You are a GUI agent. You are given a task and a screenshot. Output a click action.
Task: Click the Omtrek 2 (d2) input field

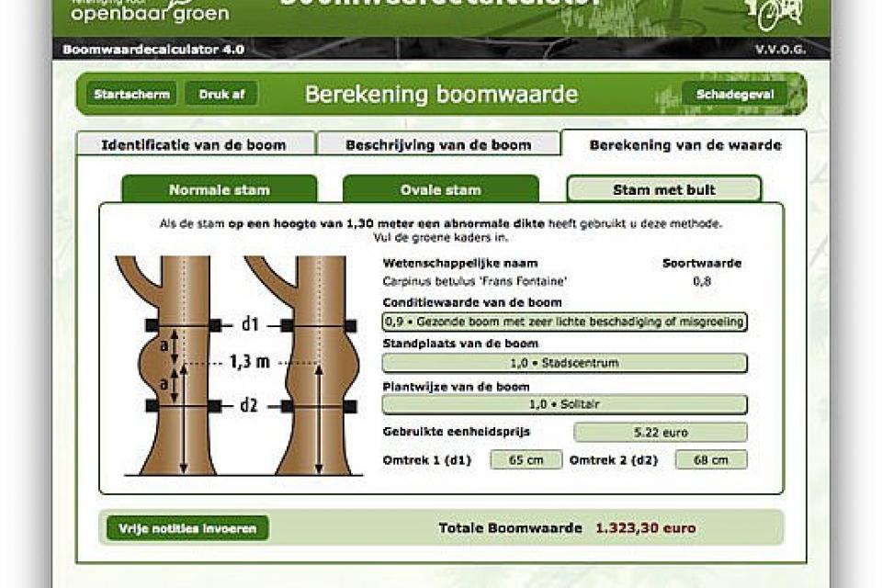(711, 458)
